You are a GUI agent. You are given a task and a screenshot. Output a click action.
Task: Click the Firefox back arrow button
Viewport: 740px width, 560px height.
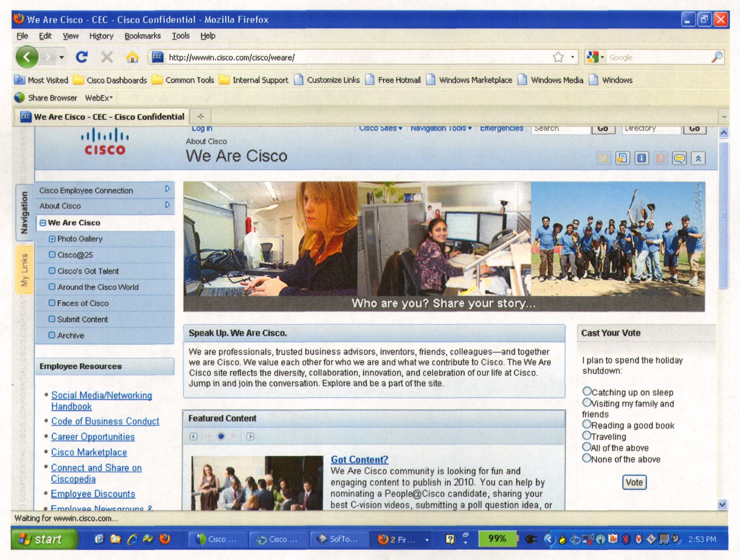tap(26, 57)
